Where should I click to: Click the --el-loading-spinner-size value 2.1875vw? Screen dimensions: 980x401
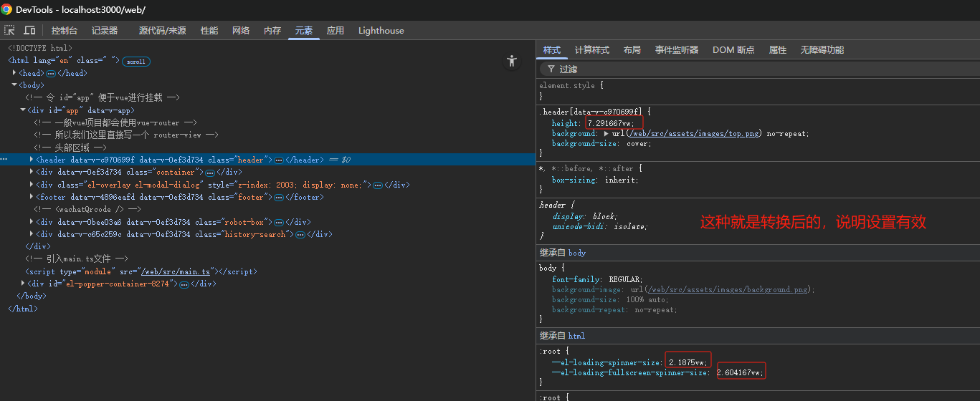tap(687, 363)
